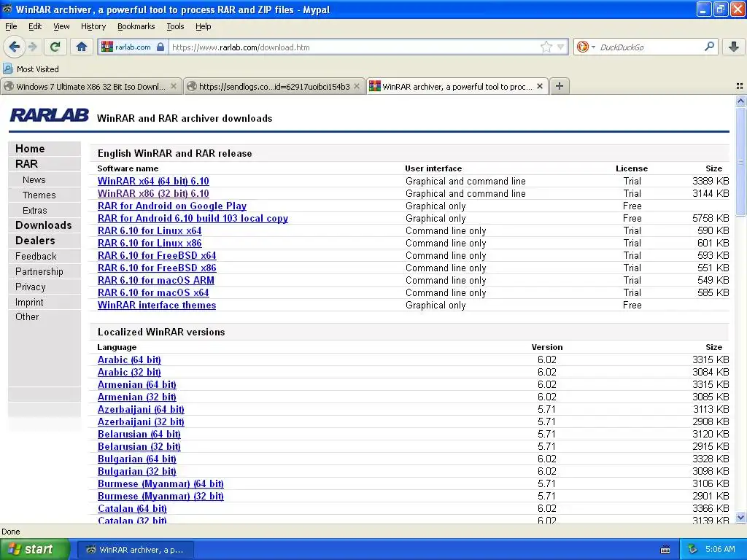Download WinRAR x86 (32 bit) 6.10
This screenshot has width=747, height=560.
tap(153, 193)
